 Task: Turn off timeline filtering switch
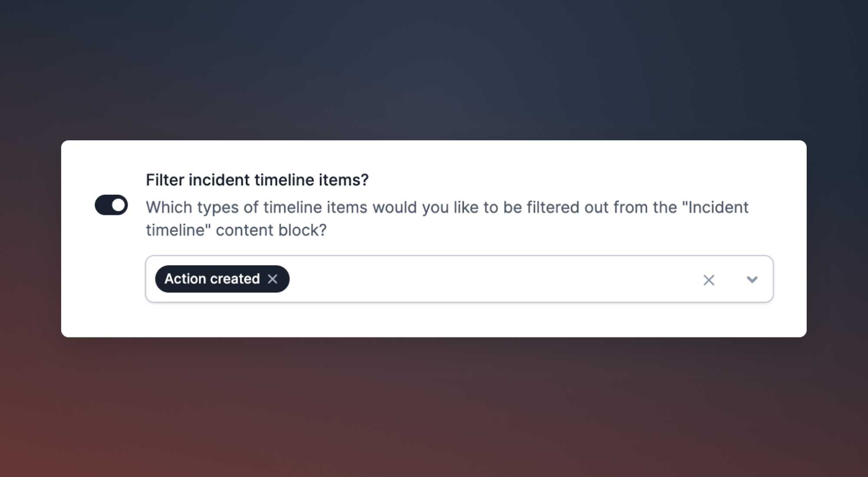tap(111, 205)
